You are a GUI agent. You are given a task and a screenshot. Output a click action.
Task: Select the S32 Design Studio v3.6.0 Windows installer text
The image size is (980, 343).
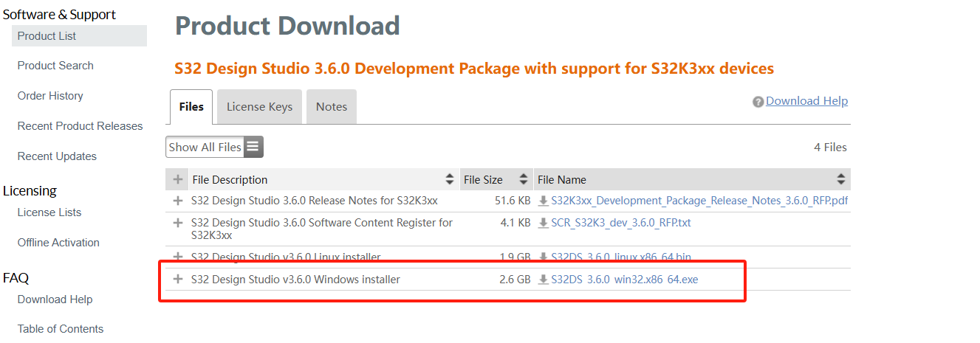(295, 280)
